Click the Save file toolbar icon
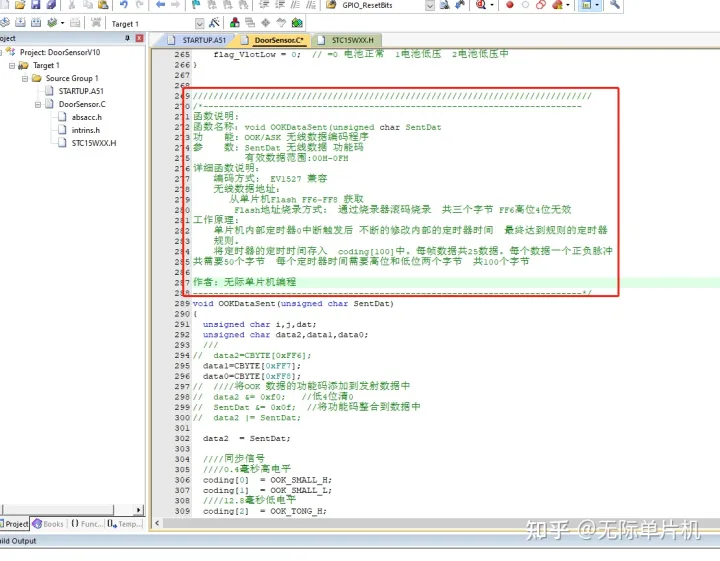 click(36, 5)
